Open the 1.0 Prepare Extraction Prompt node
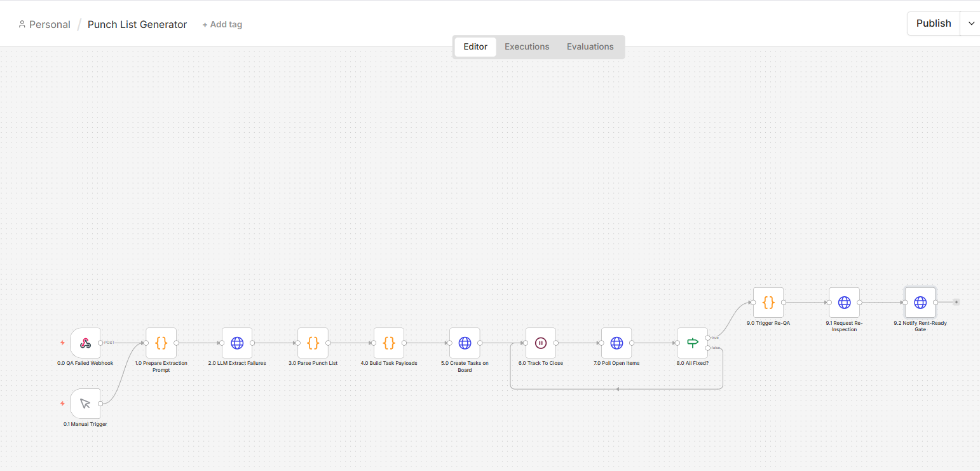The height and width of the screenshot is (471, 980). [161, 343]
